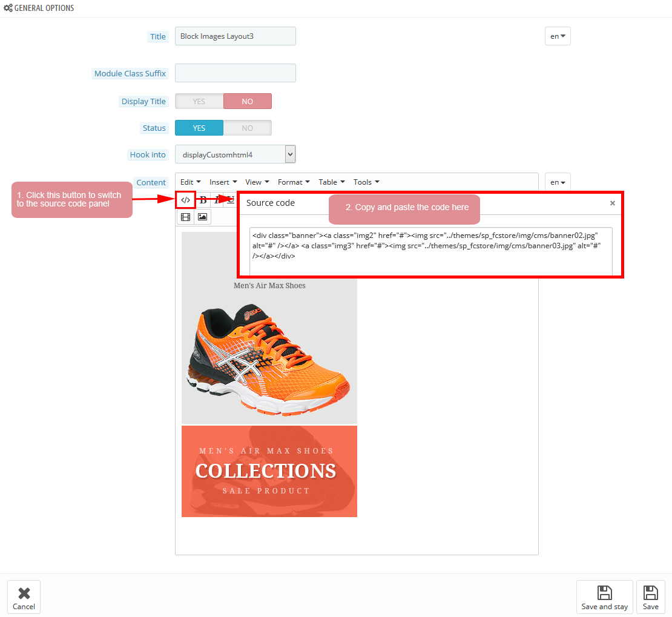The image size is (672, 617).
Task: Focus the Module Class Suffix field
Action: 236,73
